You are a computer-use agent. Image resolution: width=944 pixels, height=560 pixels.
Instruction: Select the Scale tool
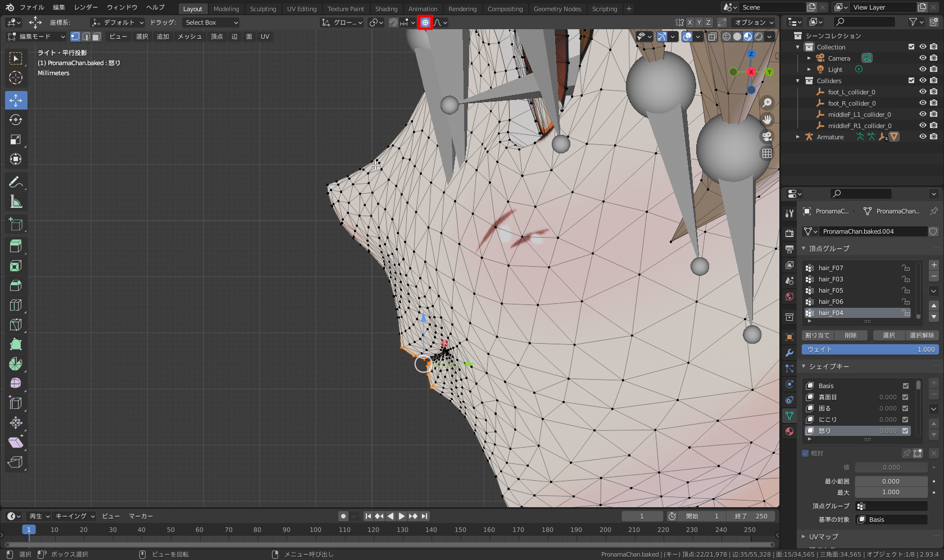16,140
